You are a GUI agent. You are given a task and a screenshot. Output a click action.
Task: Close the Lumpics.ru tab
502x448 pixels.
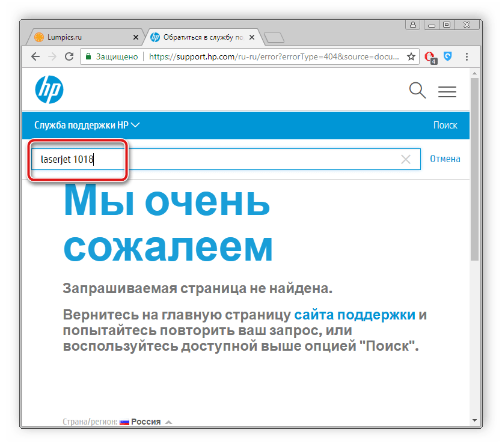(136, 37)
